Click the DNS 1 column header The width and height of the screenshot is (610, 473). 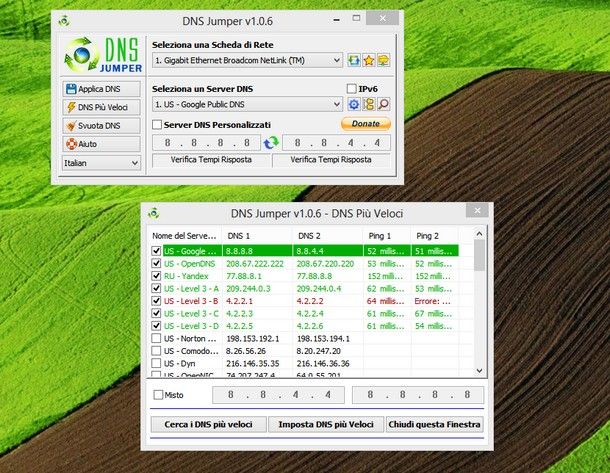tap(257, 236)
